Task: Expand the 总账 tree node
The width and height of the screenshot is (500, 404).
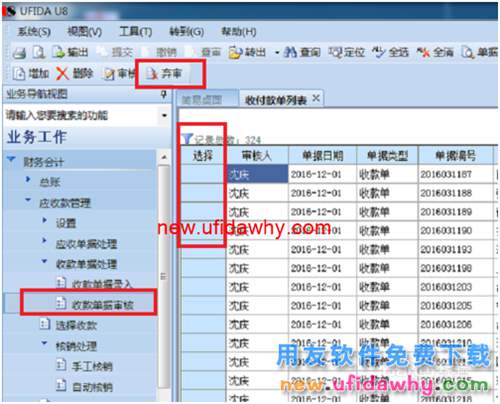Action: (28, 180)
